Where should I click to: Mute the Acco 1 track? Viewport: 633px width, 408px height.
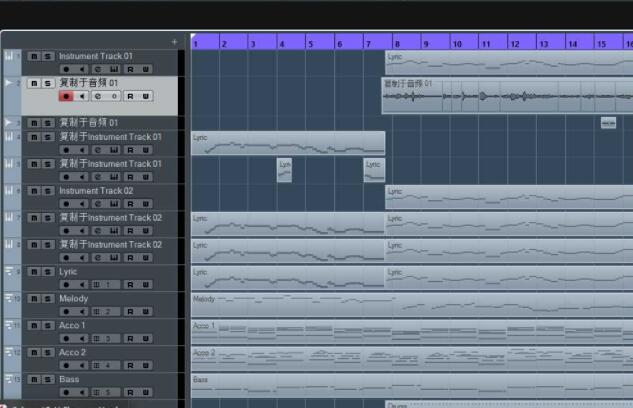[34, 326]
